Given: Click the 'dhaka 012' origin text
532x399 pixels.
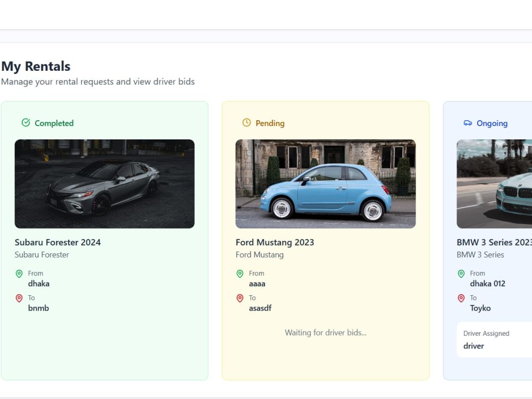Looking at the screenshot, I should click(x=487, y=284).
